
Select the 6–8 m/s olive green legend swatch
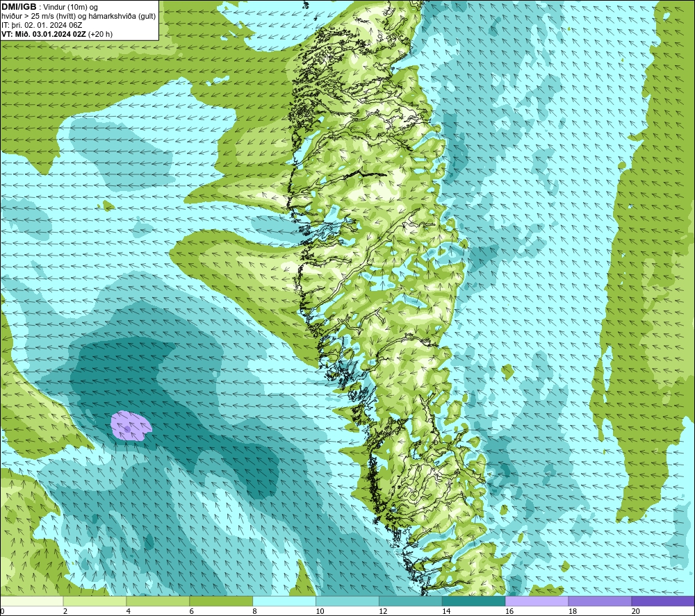click(221, 601)
